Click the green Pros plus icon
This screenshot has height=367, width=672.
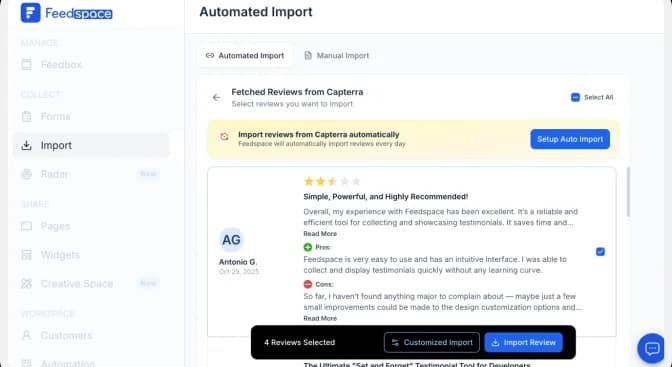click(308, 247)
